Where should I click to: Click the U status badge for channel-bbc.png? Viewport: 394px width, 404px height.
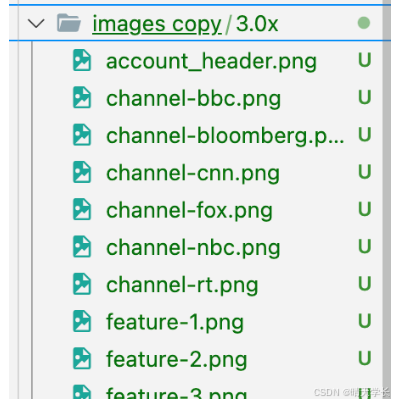point(364,98)
